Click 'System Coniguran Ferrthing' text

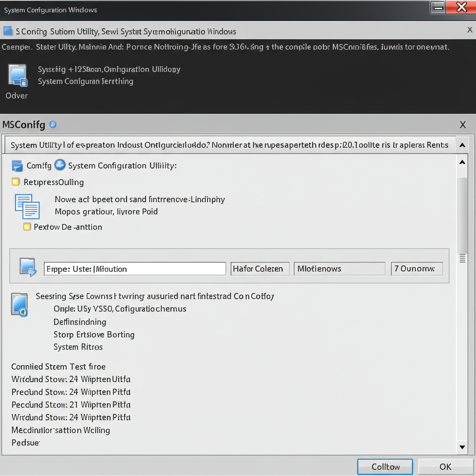[86, 81]
